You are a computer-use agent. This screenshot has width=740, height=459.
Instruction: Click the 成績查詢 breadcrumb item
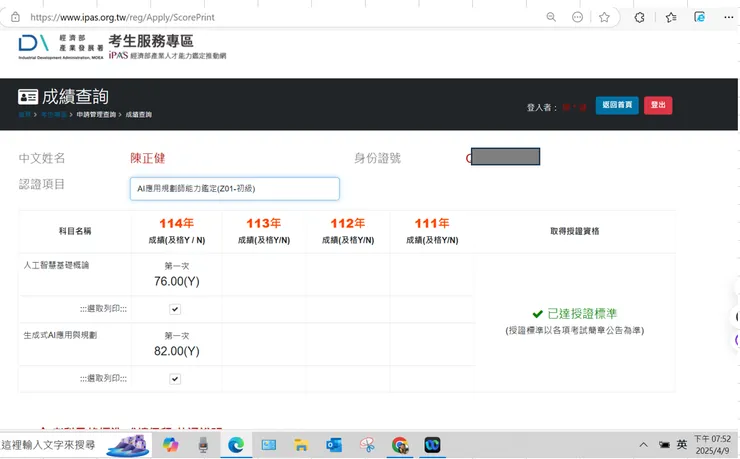coord(139,115)
